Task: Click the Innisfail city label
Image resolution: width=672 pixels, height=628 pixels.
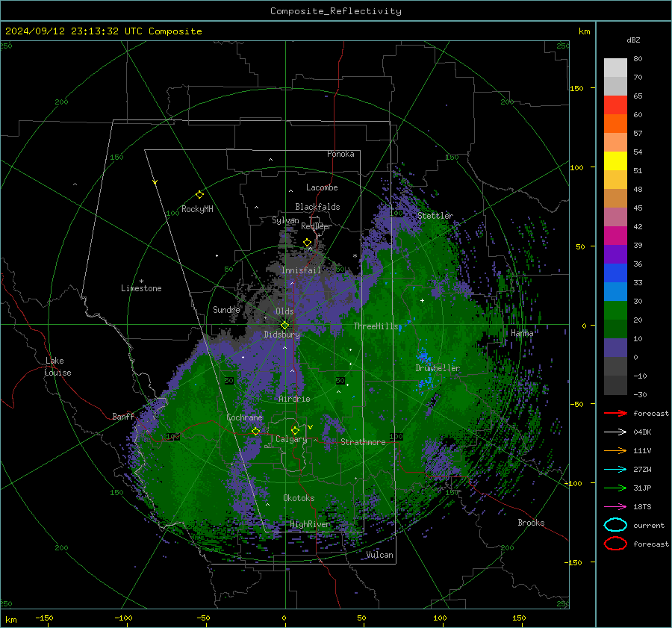Action: coord(301,270)
